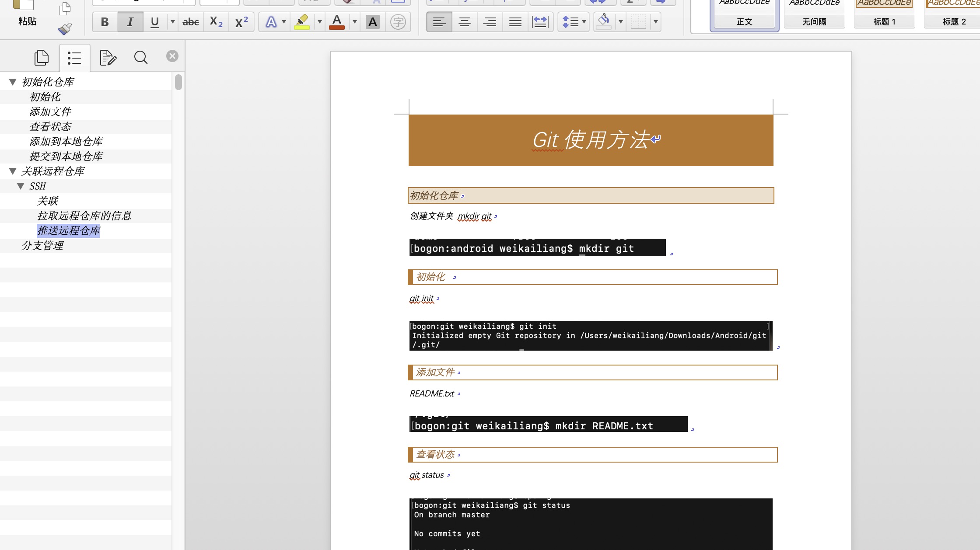The width and height of the screenshot is (980, 550).
Task: Apply bold formatting to selected text
Action: click(x=104, y=22)
